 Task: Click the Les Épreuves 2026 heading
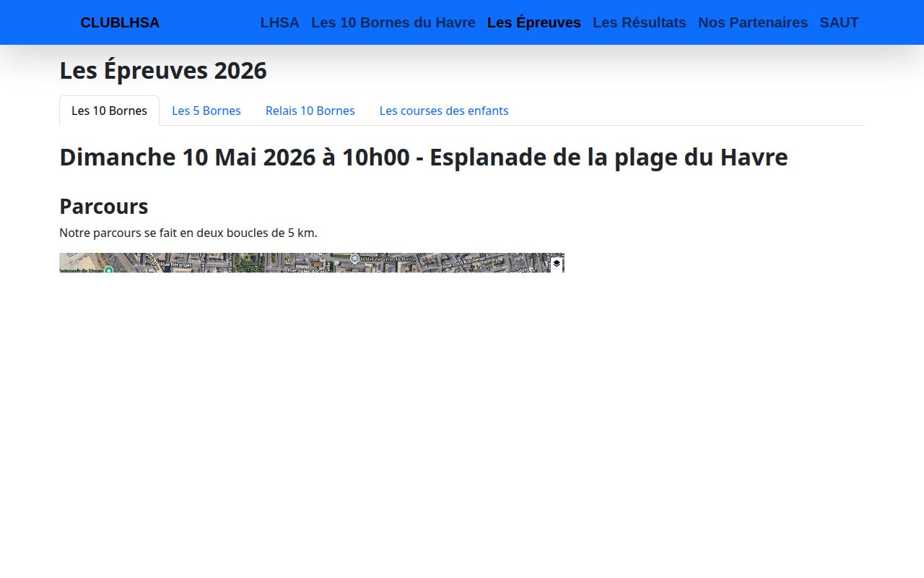pyautogui.click(x=163, y=71)
